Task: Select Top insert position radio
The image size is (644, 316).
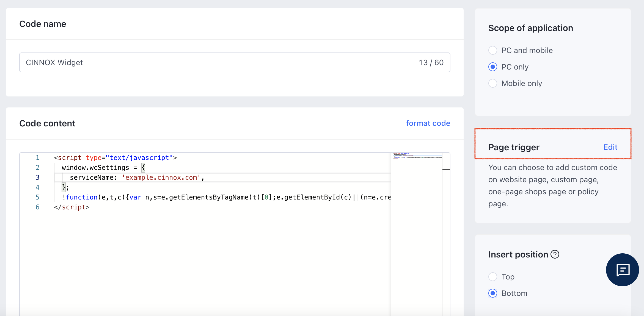Action: point(493,277)
